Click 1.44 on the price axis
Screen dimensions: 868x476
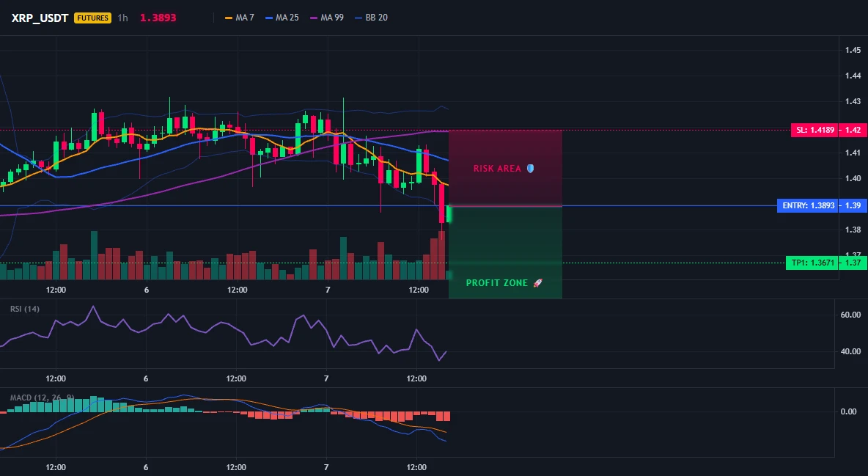pos(853,76)
